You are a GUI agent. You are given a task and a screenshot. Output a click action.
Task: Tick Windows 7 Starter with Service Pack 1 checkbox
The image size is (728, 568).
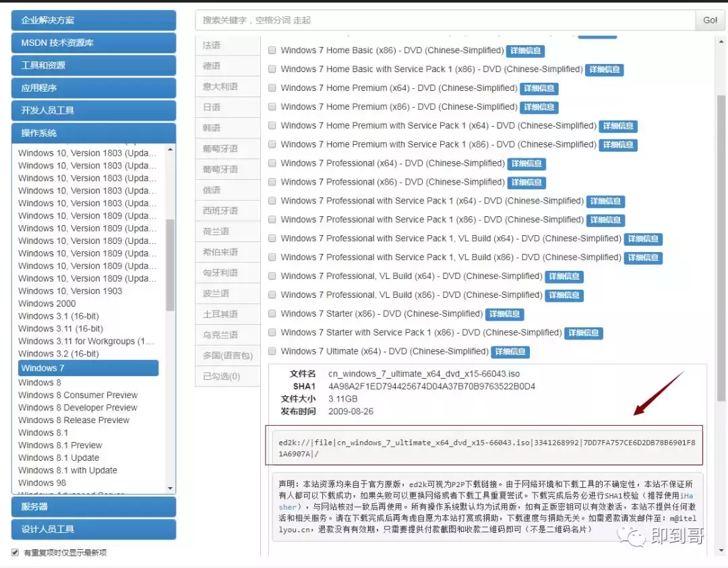(272, 332)
